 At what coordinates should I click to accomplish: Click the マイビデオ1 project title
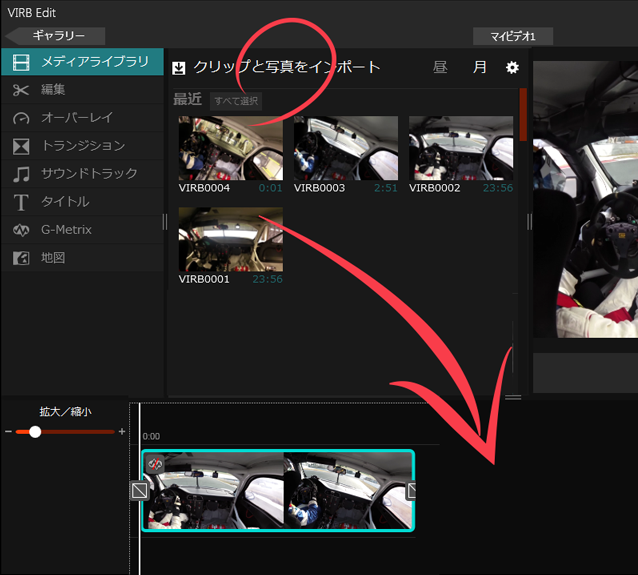[513, 36]
